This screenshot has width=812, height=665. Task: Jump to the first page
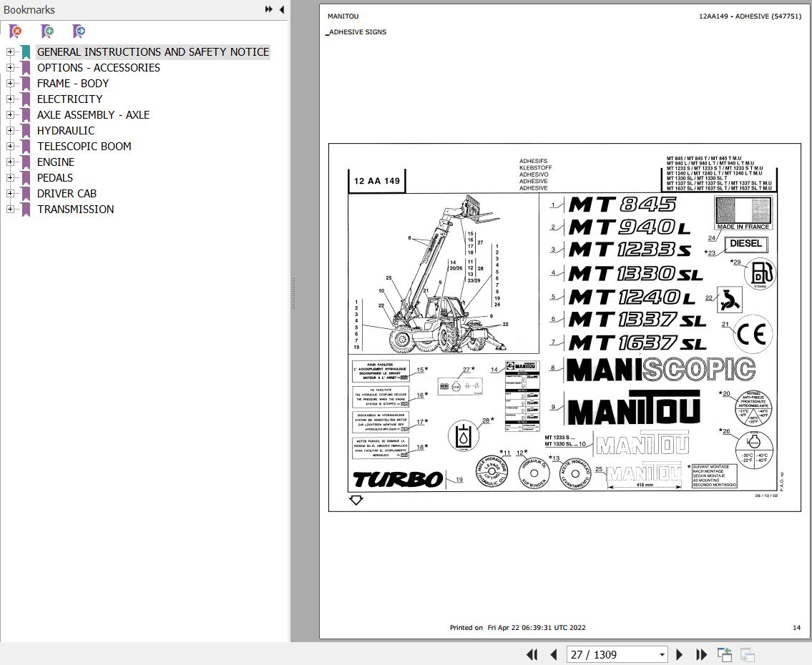pos(532,654)
